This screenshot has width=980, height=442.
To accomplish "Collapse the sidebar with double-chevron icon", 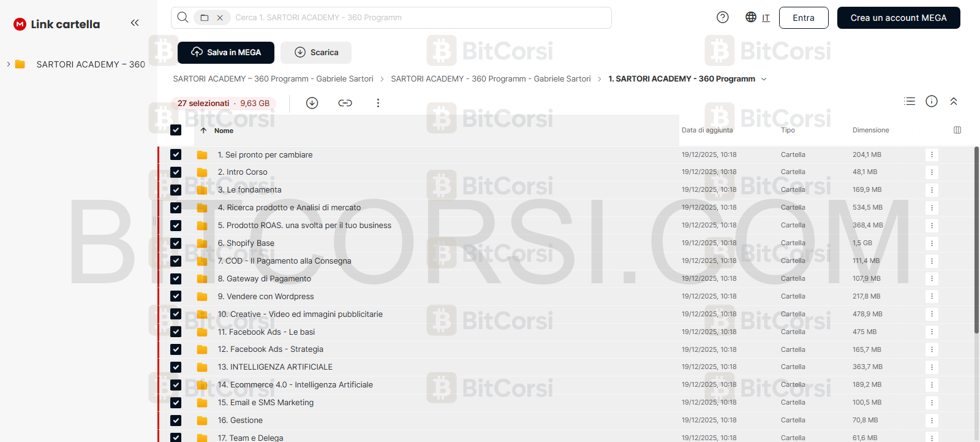I will click(135, 23).
